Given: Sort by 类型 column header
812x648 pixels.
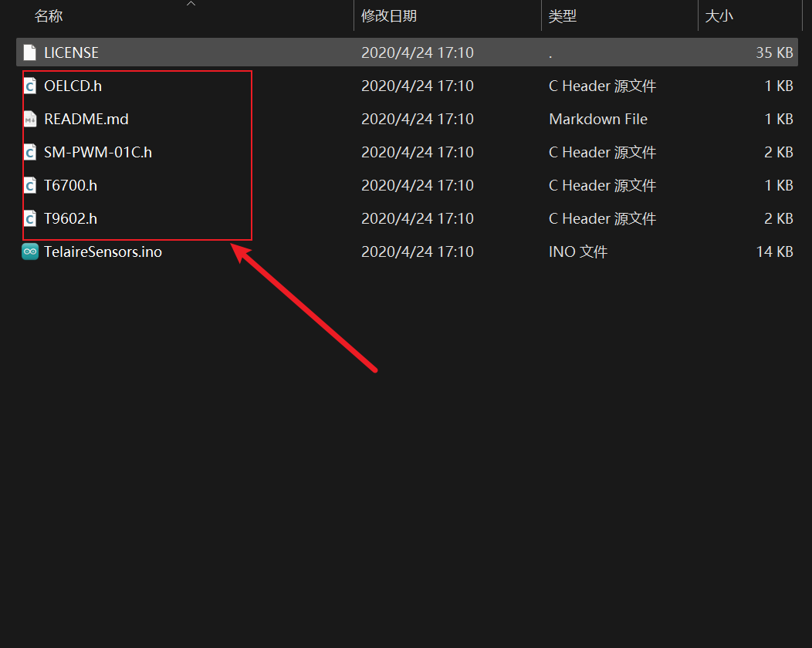Looking at the screenshot, I should (x=563, y=16).
